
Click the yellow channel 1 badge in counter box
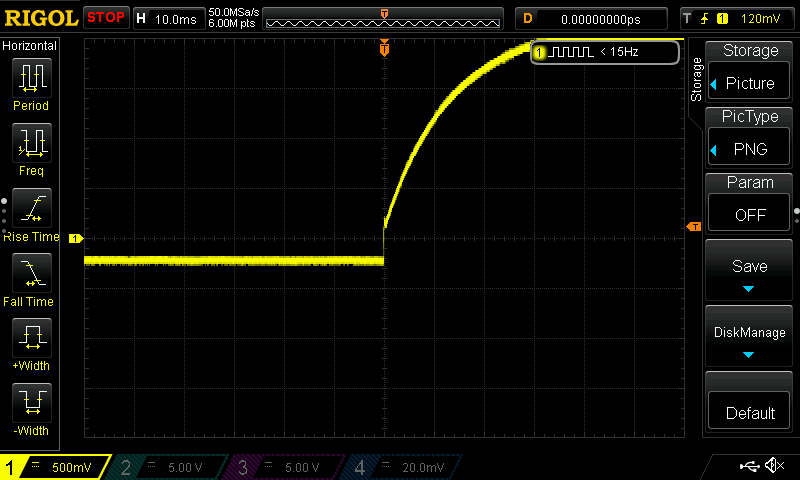pos(539,52)
